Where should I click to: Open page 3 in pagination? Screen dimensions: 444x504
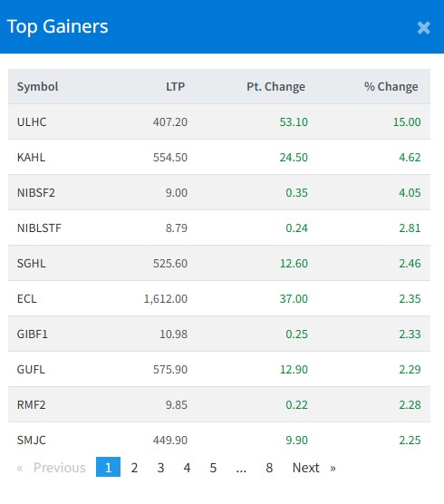160,468
